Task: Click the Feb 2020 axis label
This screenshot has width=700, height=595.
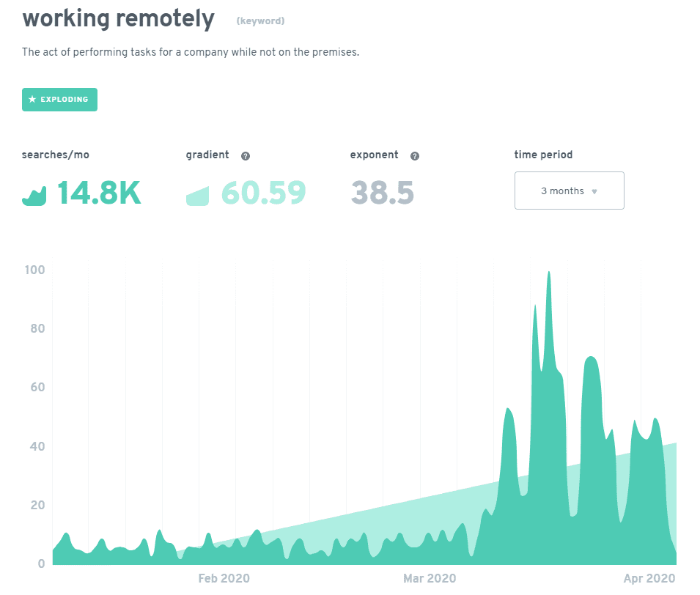Action: point(224,578)
